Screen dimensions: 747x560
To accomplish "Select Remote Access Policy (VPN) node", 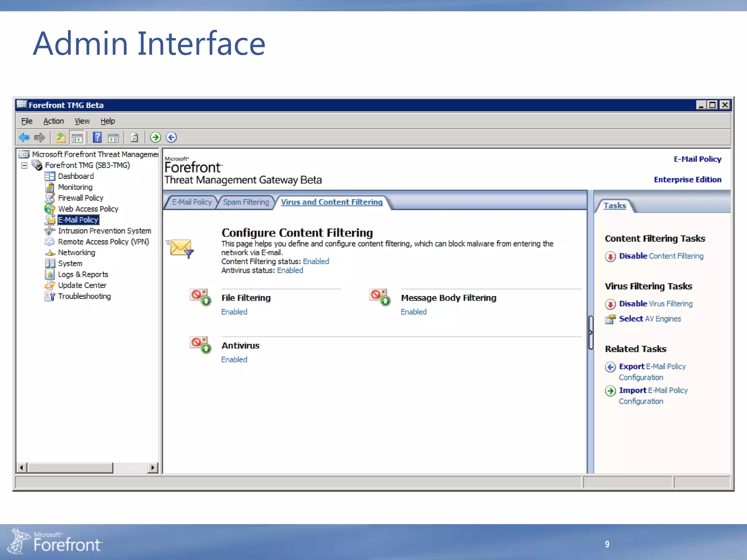I will click(x=104, y=242).
